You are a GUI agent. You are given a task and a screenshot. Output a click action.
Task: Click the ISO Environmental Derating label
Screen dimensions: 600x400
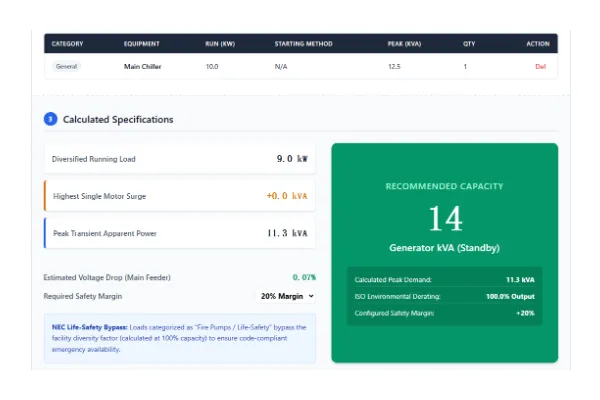pos(398,297)
